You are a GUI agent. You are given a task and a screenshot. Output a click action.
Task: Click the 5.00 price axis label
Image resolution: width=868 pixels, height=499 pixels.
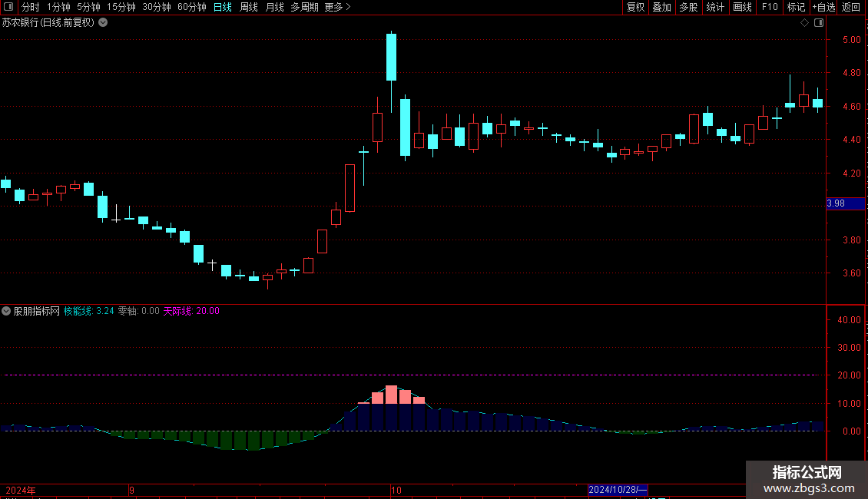click(x=851, y=40)
